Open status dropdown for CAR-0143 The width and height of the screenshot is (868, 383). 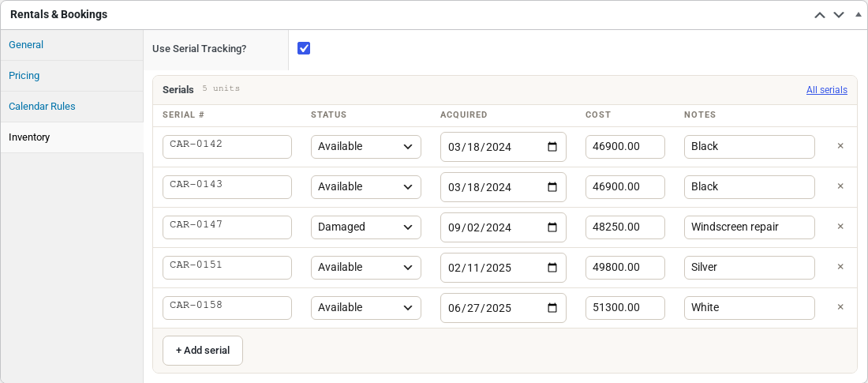tap(366, 187)
